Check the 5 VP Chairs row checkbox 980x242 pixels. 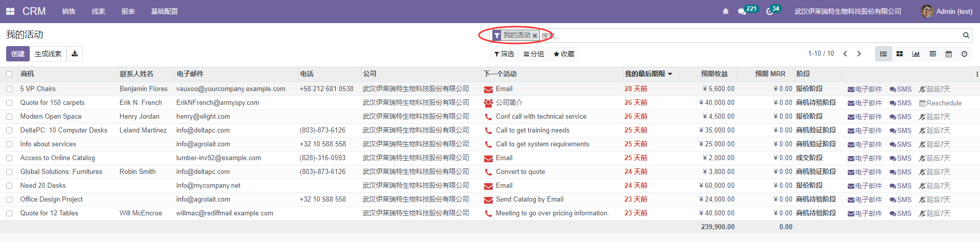coord(9,89)
